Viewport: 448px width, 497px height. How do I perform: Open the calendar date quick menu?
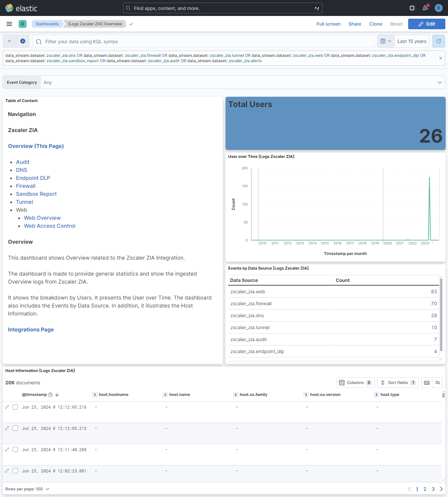386,41
